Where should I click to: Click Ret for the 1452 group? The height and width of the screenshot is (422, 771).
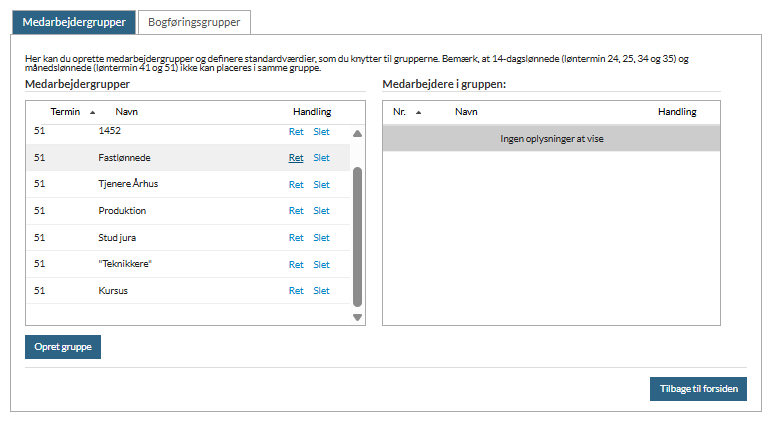pos(296,132)
